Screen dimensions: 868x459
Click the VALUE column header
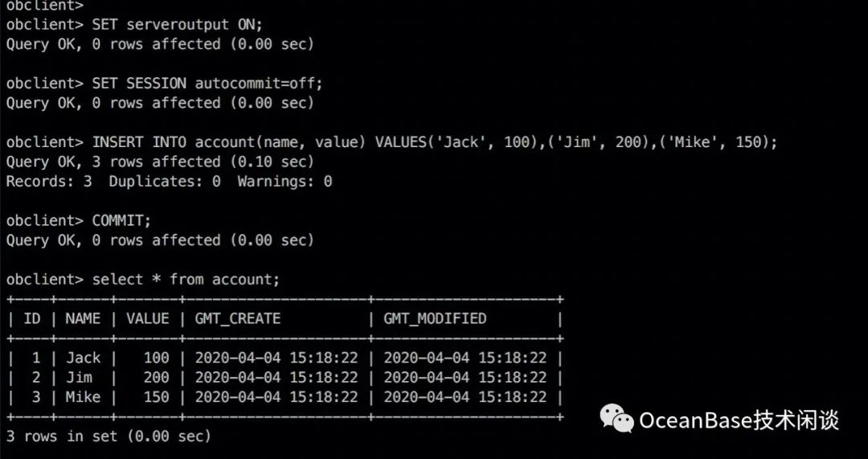[147, 318]
